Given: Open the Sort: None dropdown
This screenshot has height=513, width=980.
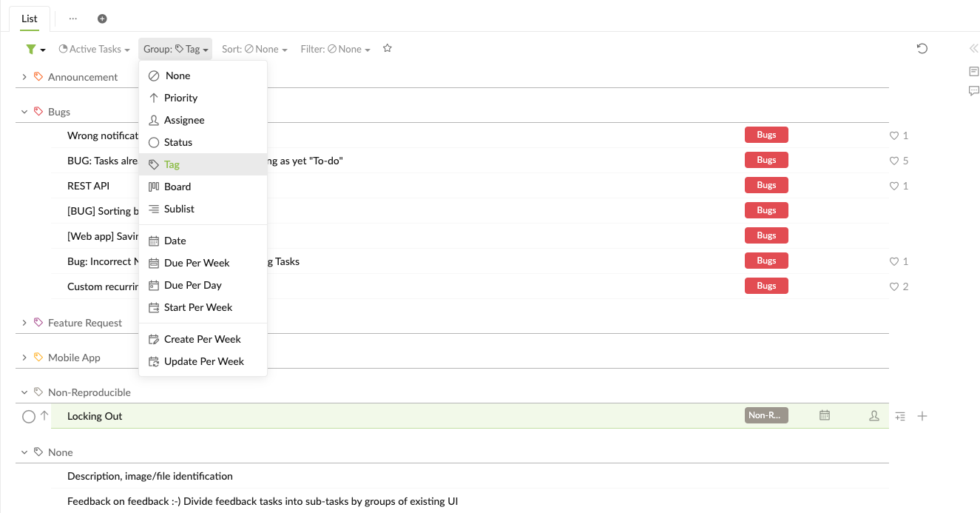Looking at the screenshot, I should [x=254, y=49].
